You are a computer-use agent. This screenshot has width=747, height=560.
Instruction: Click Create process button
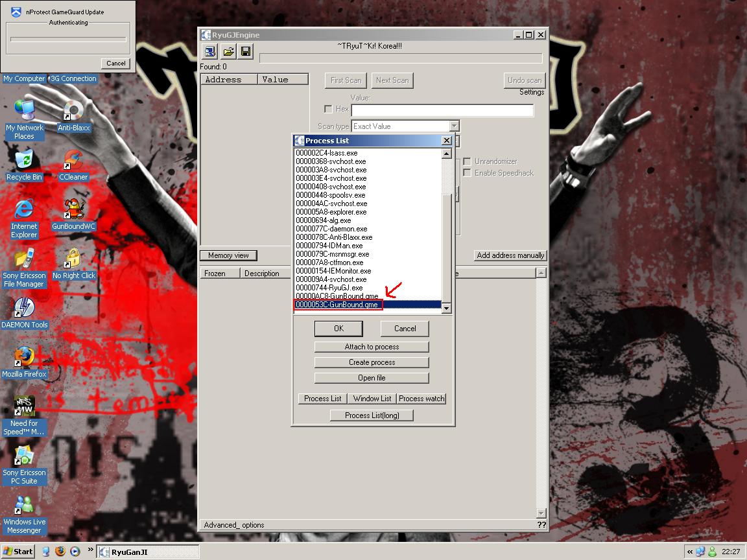[x=372, y=362]
